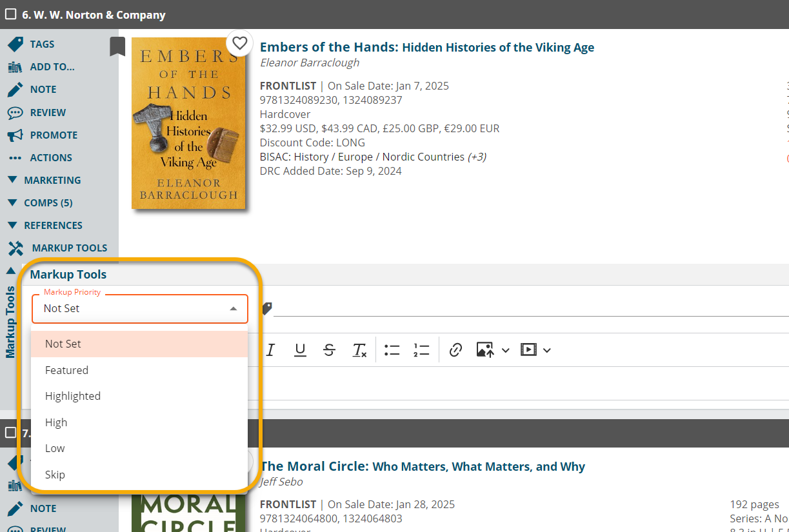
Task: Click ISBN 9781324089230, 1324089237
Action: [331, 100]
